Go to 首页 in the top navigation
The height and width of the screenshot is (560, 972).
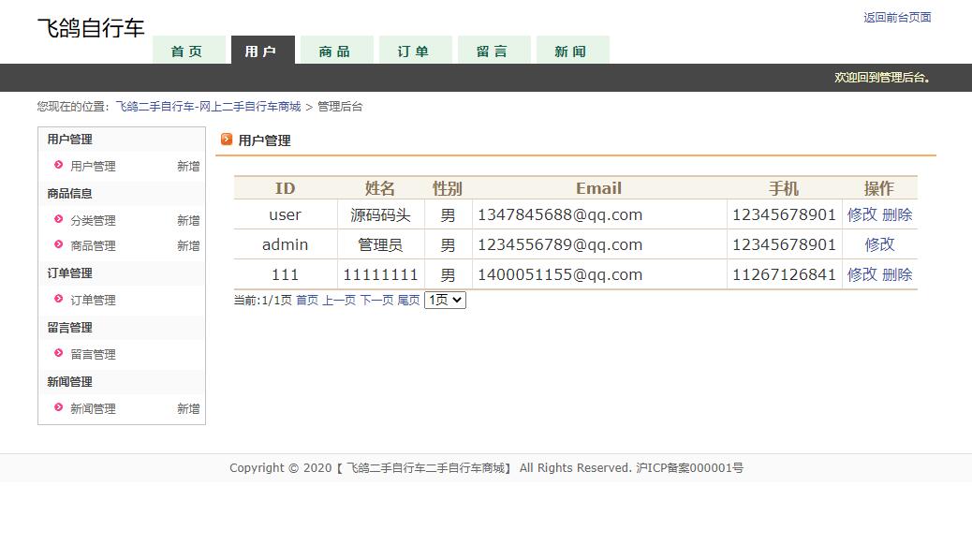point(189,51)
